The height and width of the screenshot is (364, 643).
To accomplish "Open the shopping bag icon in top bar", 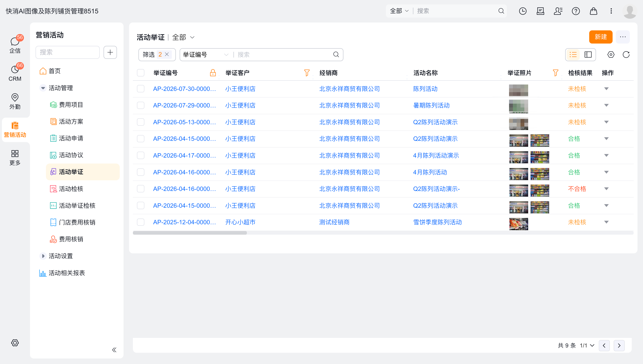I will (x=593, y=11).
